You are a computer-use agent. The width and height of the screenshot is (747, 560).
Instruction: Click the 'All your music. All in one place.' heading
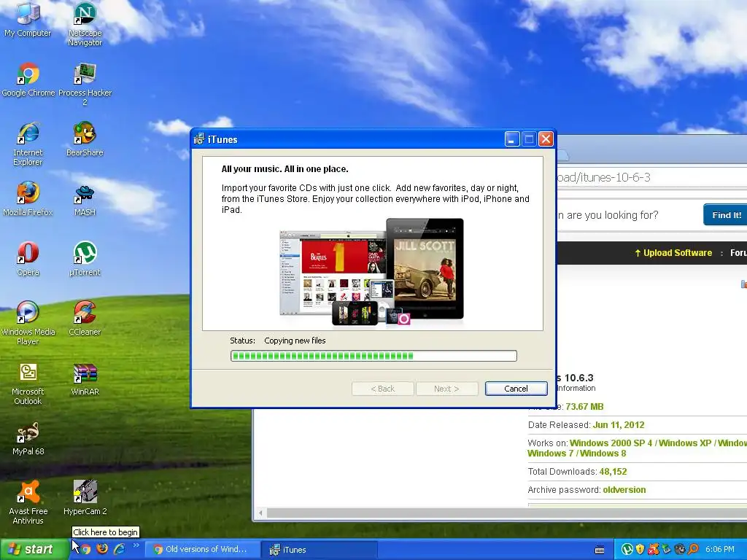point(285,169)
